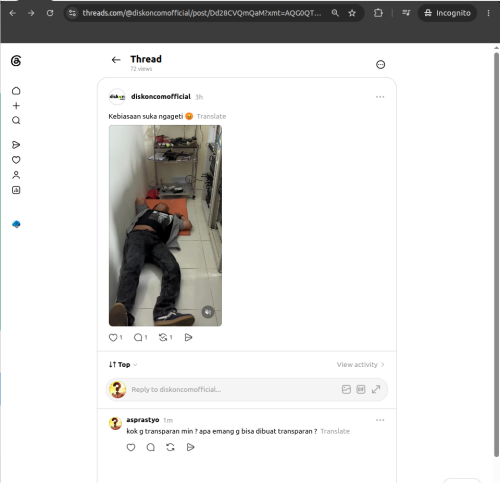Open the Top sort dropdown
Viewport: 500px width, 483px height.
click(x=123, y=365)
